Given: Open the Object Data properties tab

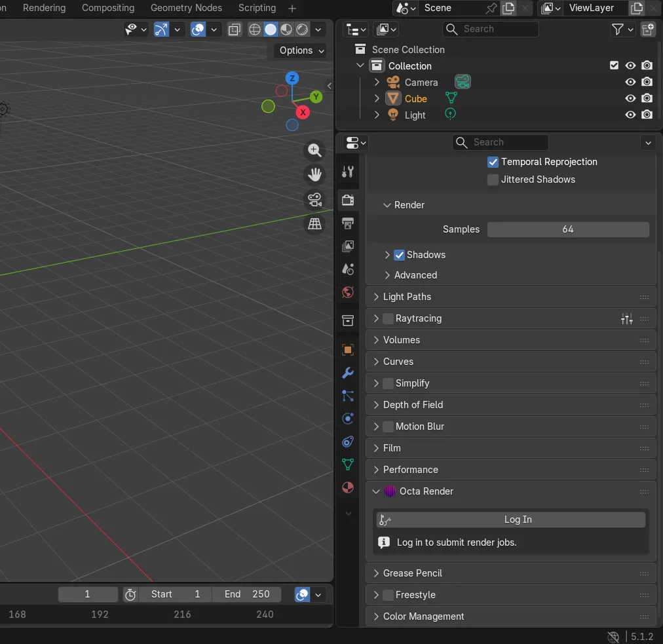Looking at the screenshot, I should (348, 464).
